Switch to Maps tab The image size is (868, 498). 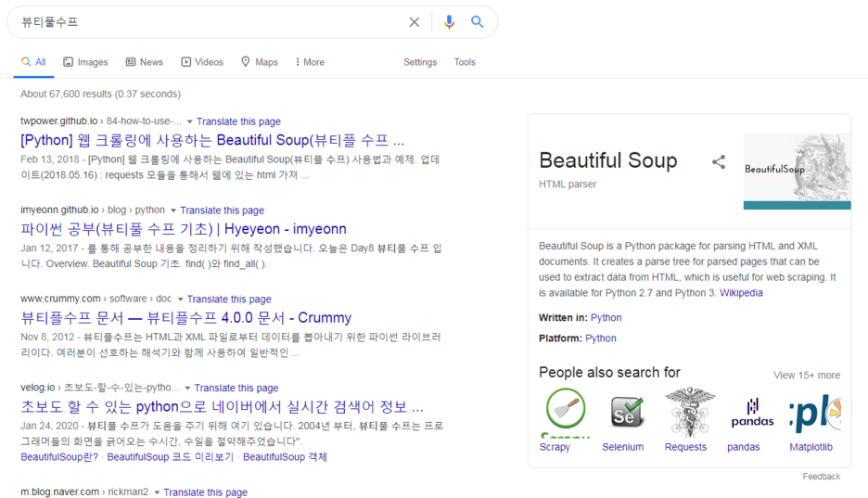pyautogui.click(x=260, y=62)
